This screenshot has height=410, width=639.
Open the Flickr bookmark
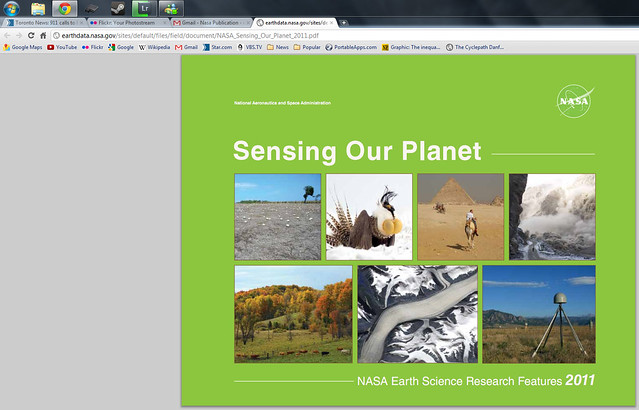pos(93,47)
